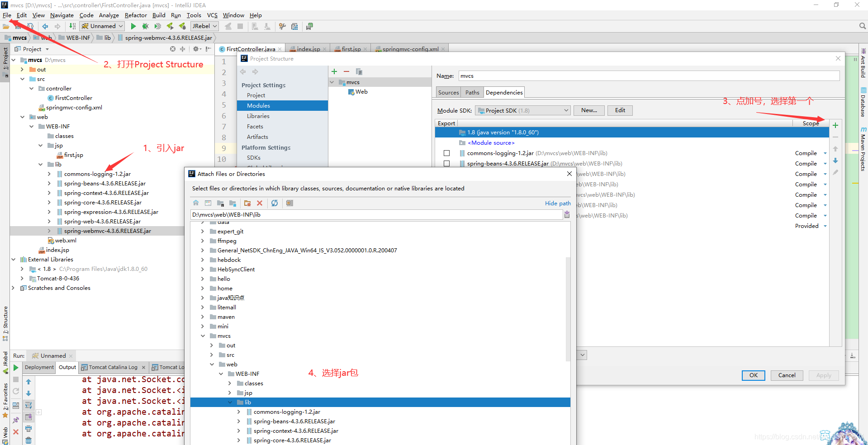This screenshot has width=868, height=445.
Task: Open the VCS menu
Action: (x=212, y=15)
